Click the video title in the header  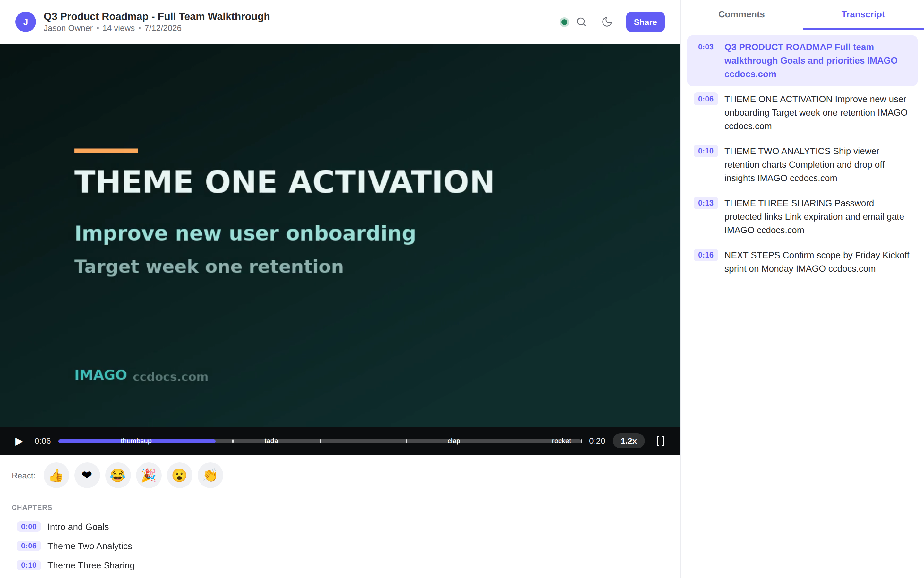pos(157,16)
